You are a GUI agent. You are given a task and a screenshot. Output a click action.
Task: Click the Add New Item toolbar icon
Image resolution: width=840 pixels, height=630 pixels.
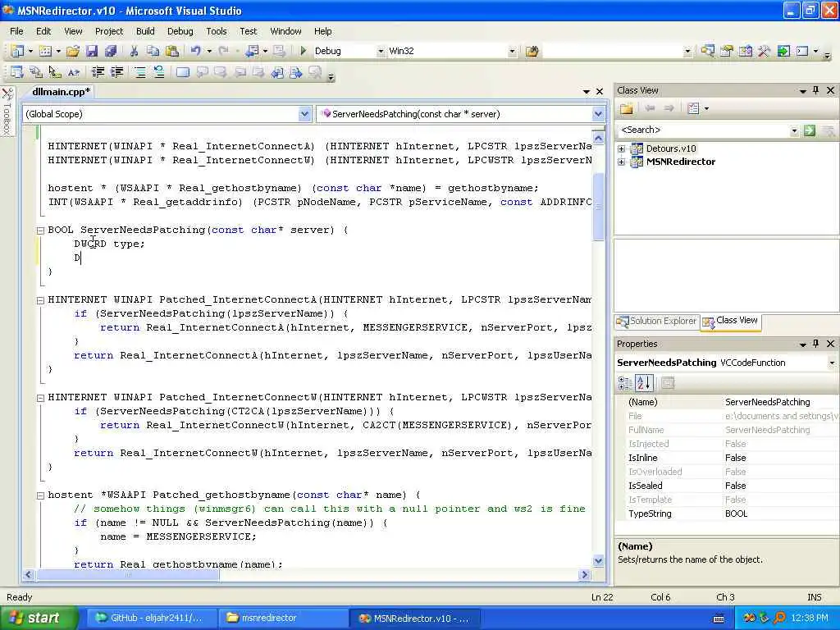46,51
